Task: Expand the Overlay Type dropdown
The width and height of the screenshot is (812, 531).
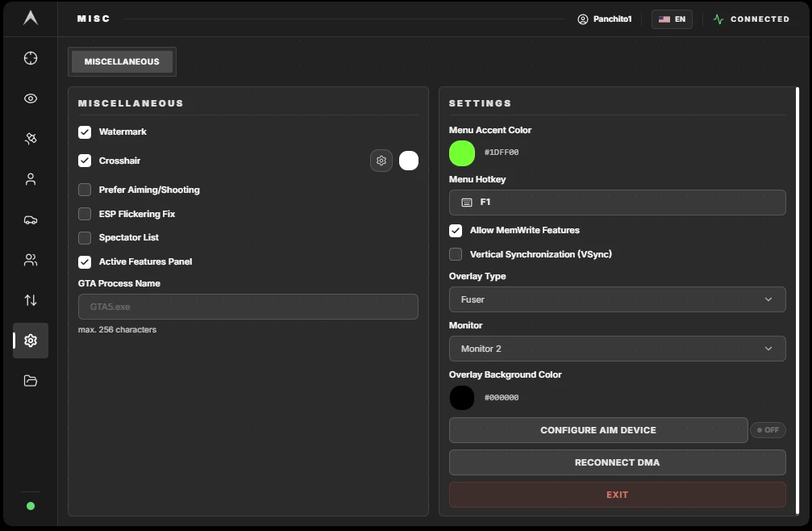Action: (617, 299)
